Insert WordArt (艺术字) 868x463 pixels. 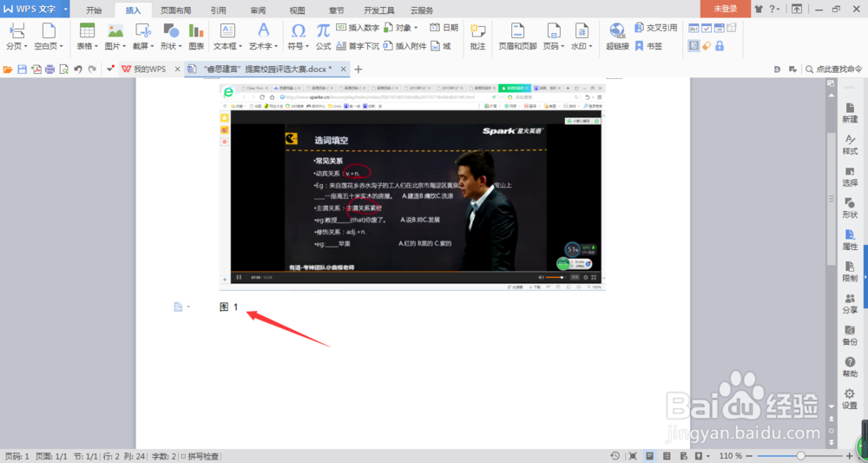(x=264, y=37)
